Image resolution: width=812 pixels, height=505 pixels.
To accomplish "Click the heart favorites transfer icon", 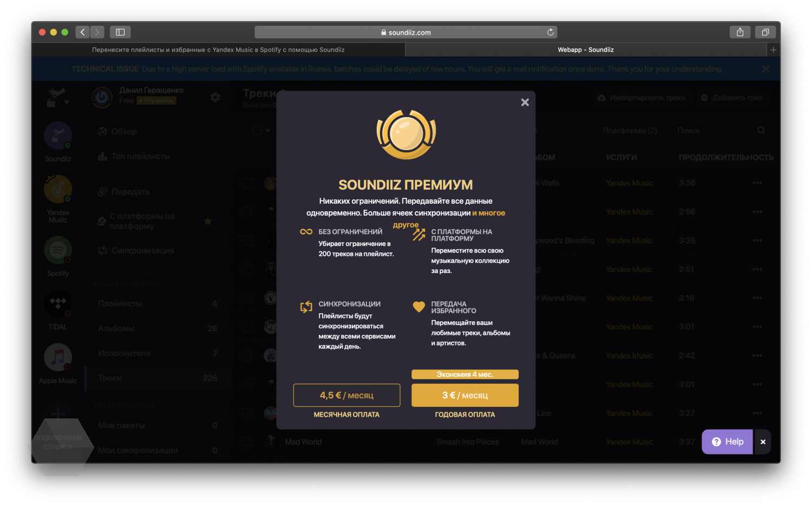I will [419, 307].
